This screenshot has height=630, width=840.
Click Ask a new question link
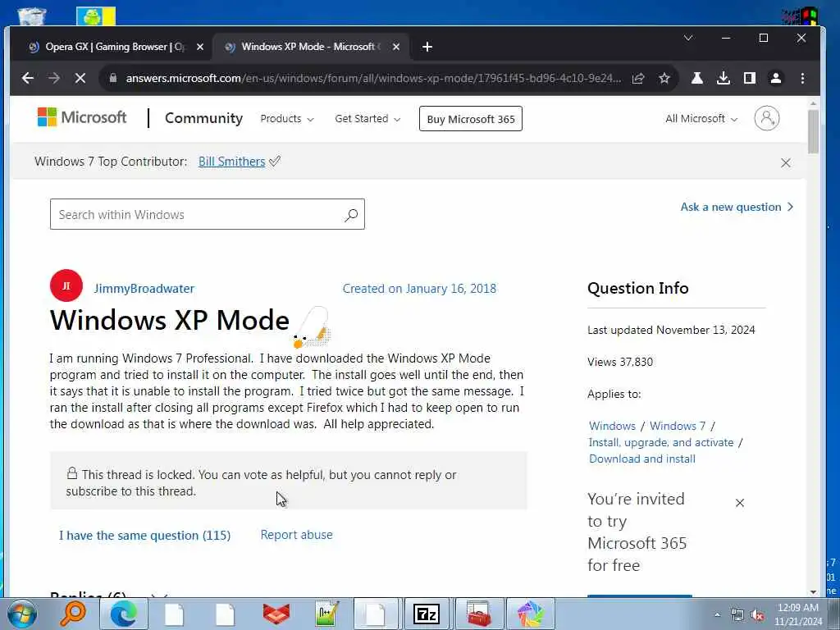click(737, 208)
